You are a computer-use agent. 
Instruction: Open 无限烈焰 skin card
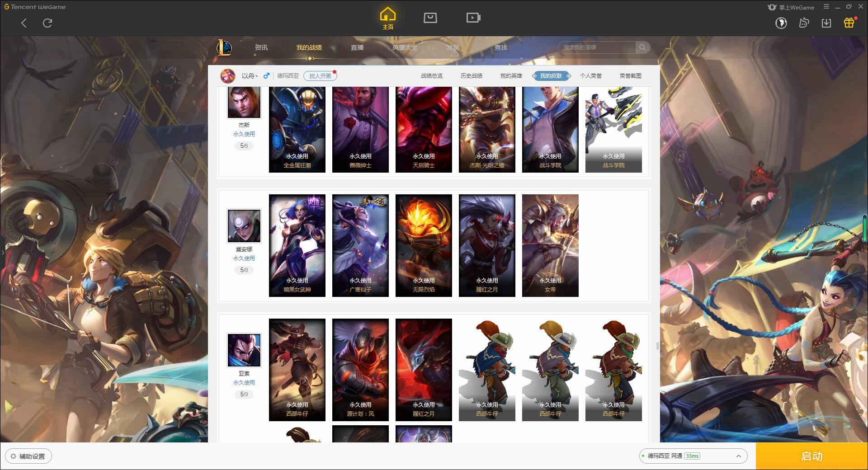click(x=424, y=246)
